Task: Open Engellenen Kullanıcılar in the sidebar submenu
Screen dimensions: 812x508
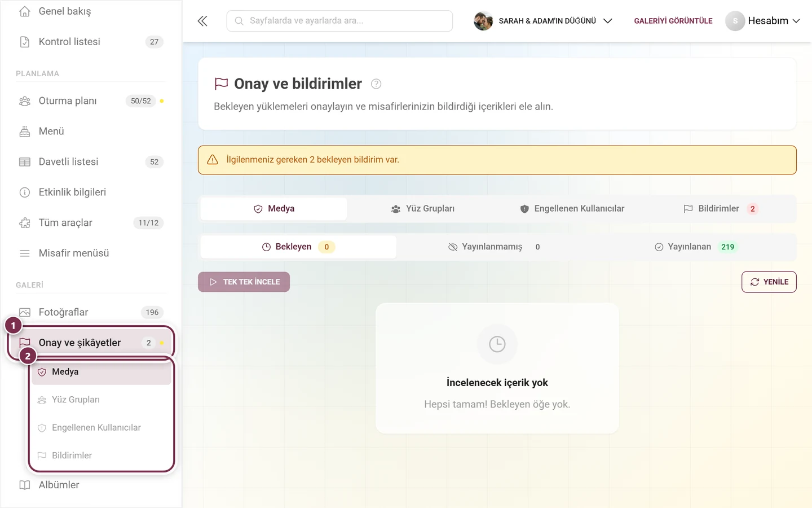Action: click(101, 428)
